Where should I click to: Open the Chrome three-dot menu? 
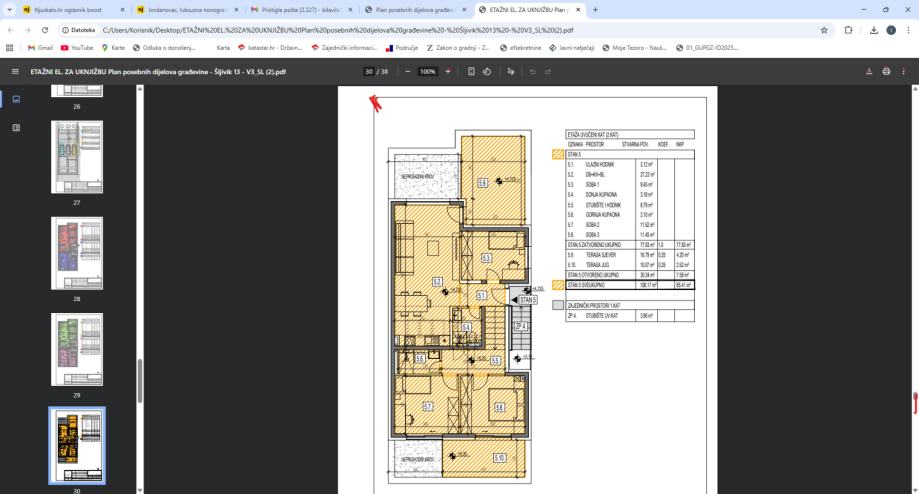pos(908,30)
